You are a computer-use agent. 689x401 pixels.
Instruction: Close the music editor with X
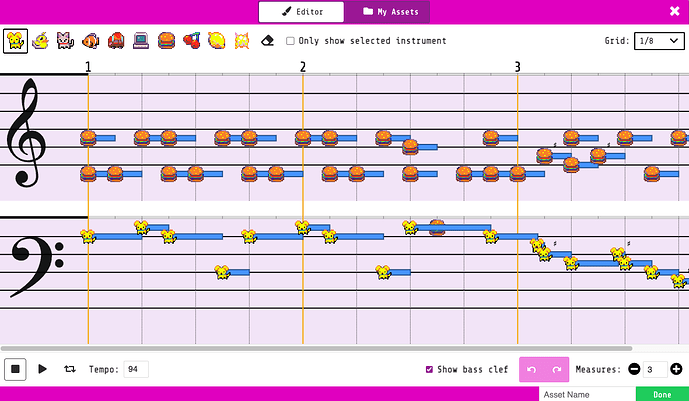click(x=674, y=11)
